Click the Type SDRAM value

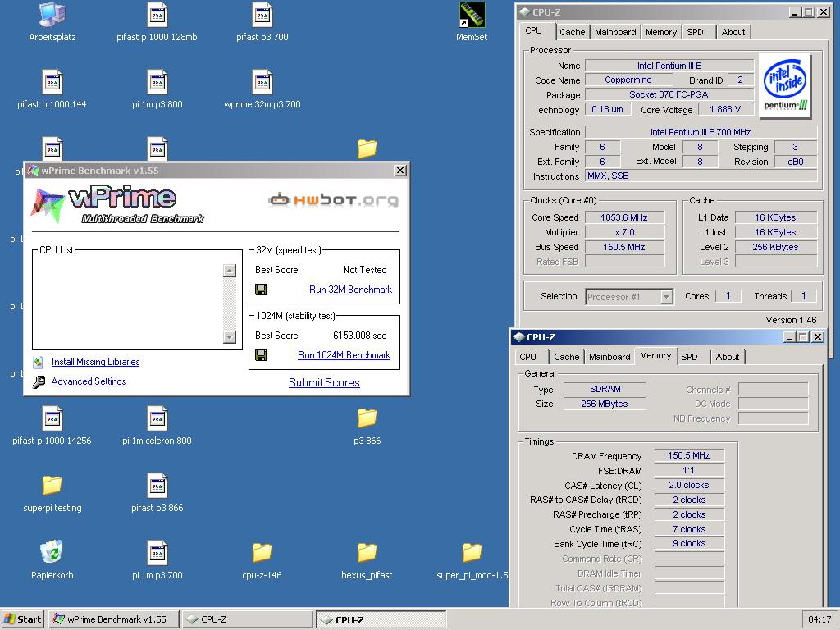605,389
